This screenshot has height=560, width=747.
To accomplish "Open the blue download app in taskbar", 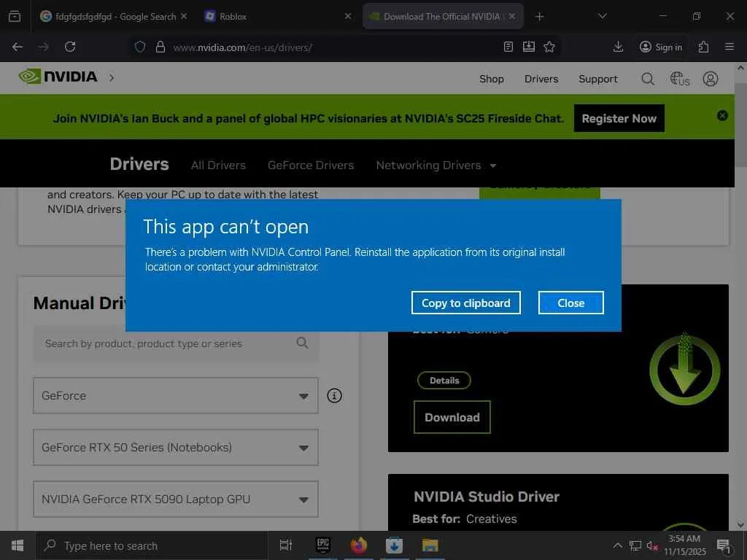I will pyautogui.click(x=394, y=545).
